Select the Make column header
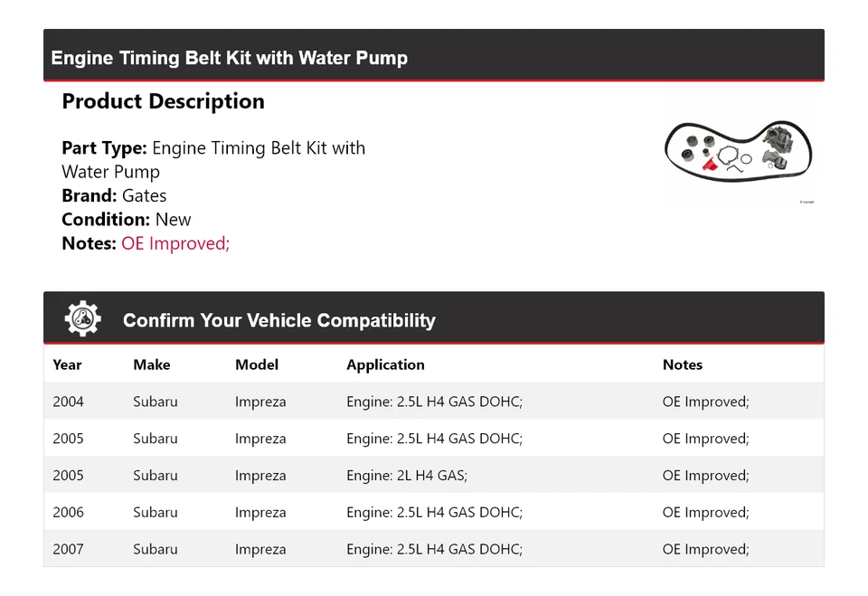This screenshot has height=596, width=868. 151,364
